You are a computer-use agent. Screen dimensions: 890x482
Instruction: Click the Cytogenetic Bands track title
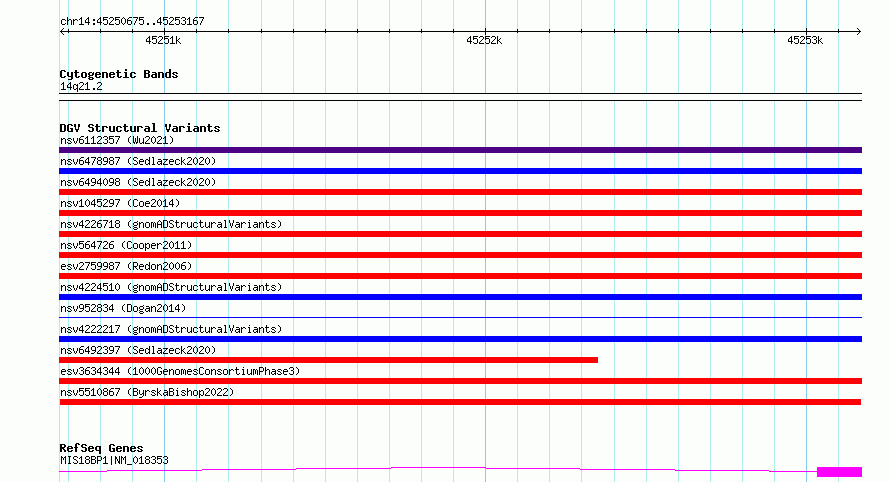[x=119, y=74]
